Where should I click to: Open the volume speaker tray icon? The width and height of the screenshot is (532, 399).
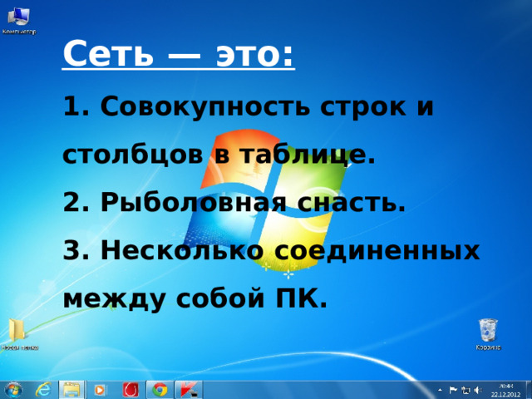[478, 391]
